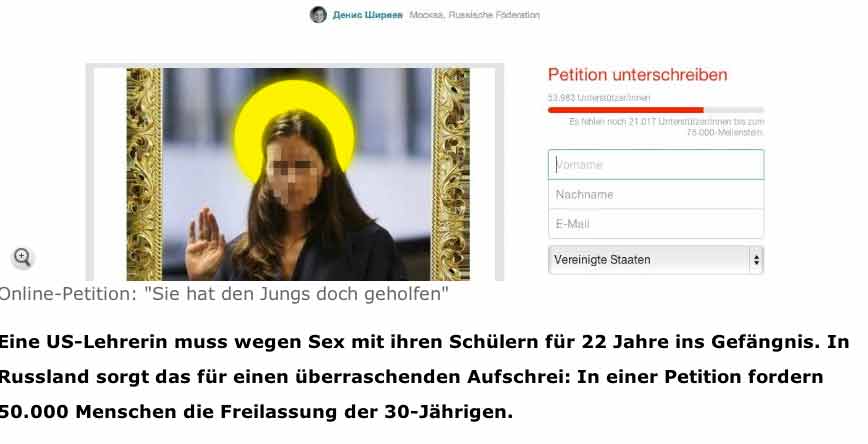The height and width of the screenshot is (444, 868).
Task: Click the gray unfilled end of progress bar
Action: (x=733, y=110)
